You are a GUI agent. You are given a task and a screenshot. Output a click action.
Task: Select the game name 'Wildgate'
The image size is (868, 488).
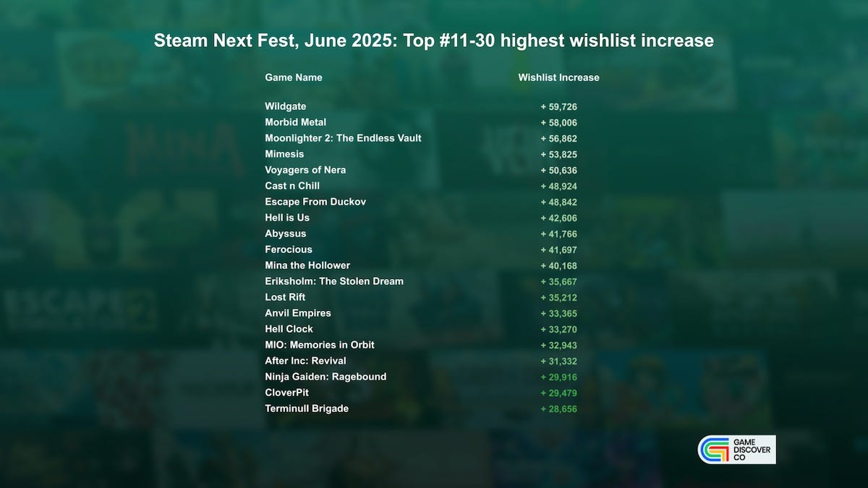286,106
